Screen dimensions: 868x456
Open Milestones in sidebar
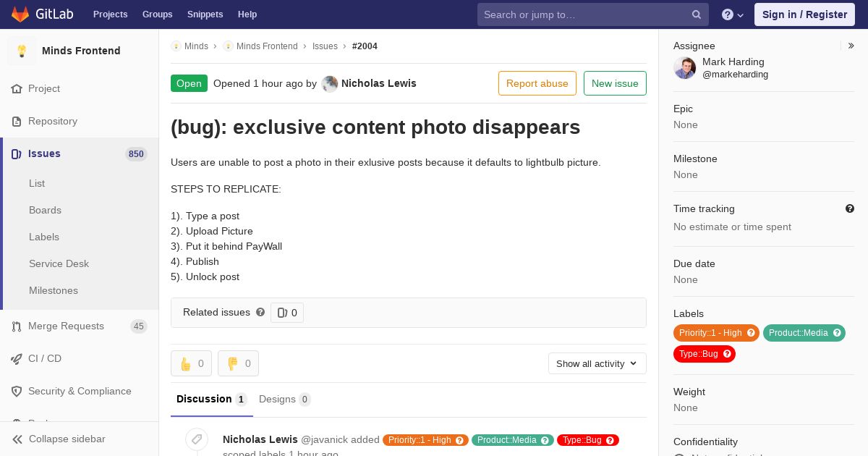pyautogui.click(x=54, y=290)
